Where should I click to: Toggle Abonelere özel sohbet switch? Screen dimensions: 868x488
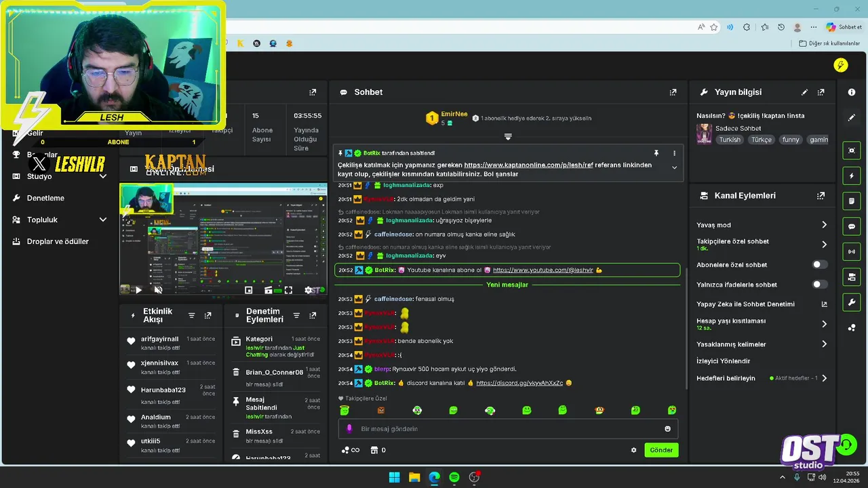(x=820, y=264)
